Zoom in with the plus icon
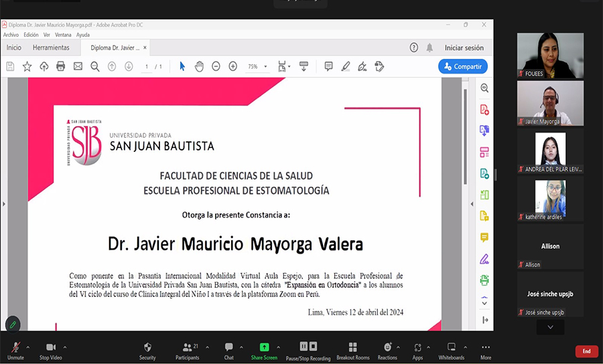This screenshot has width=603, height=364. click(233, 66)
